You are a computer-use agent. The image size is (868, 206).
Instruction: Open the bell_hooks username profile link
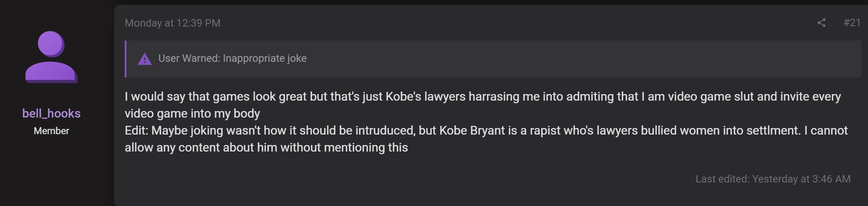51,113
